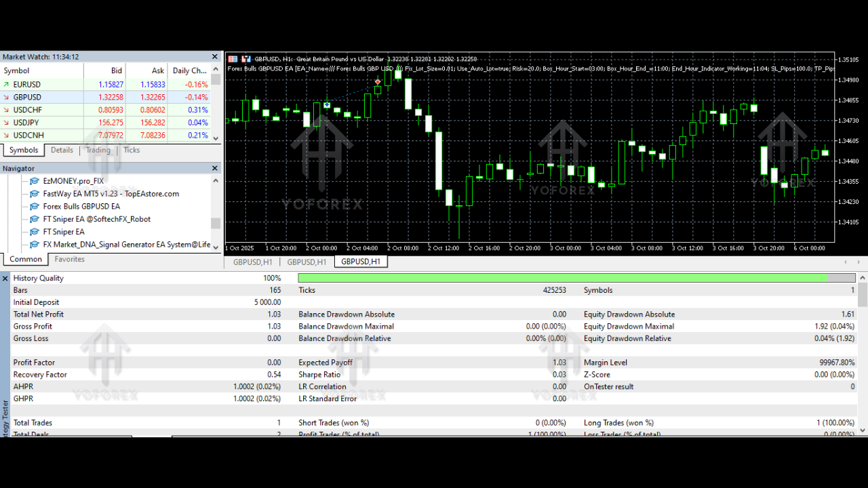Select the FastWay EA MT5 v1.23 graduation icon
Viewport: 868px width, 488px height.
click(x=34, y=193)
